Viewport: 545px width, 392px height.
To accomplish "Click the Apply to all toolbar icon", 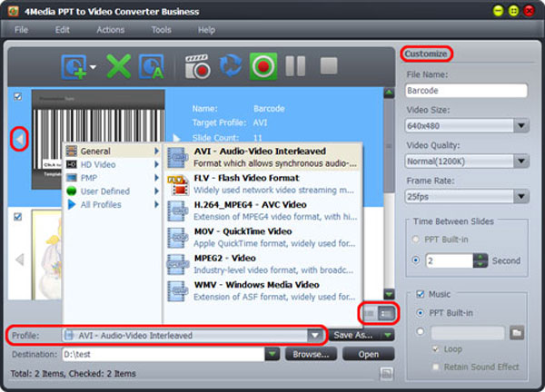I will (x=151, y=66).
